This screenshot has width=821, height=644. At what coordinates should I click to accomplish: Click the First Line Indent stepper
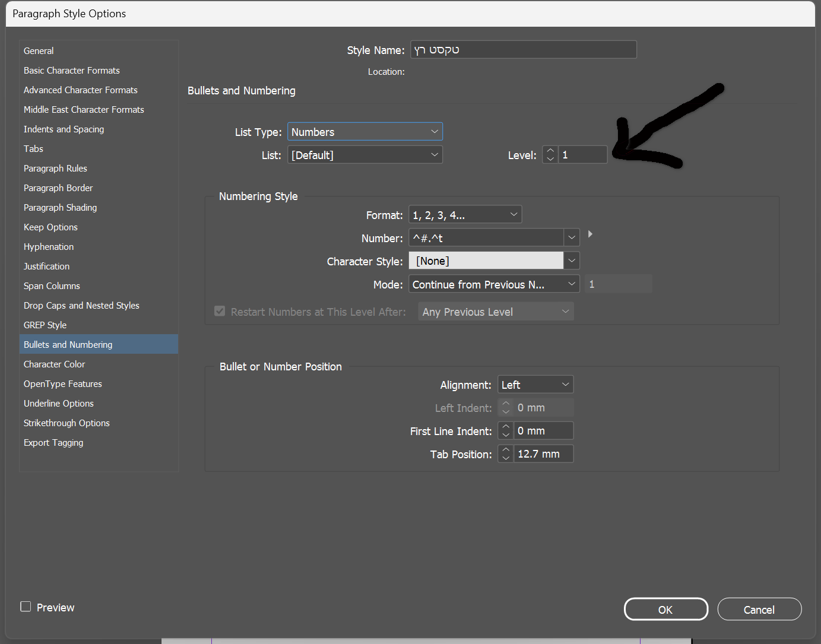[506, 431]
